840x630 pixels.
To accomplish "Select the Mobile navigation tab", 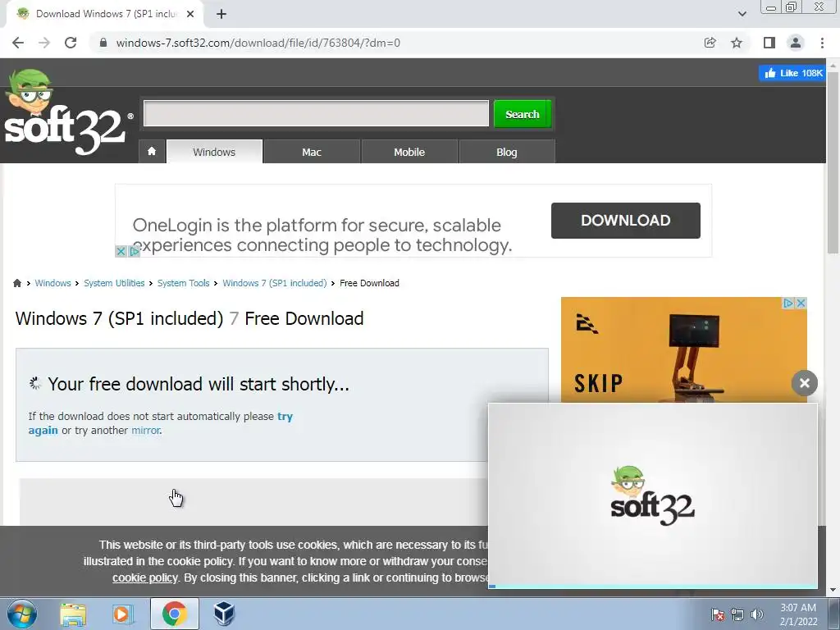I will [x=409, y=152].
